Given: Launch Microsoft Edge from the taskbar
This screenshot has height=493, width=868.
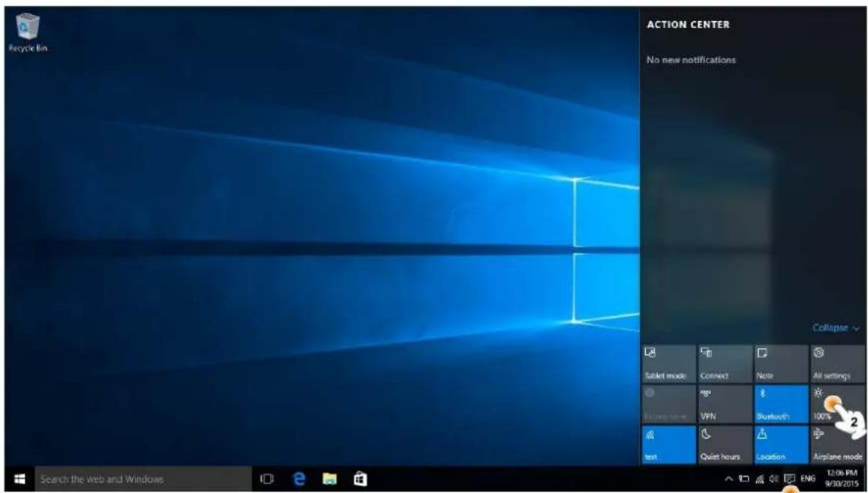Looking at the screenshot, I should [x=299, y=479].
